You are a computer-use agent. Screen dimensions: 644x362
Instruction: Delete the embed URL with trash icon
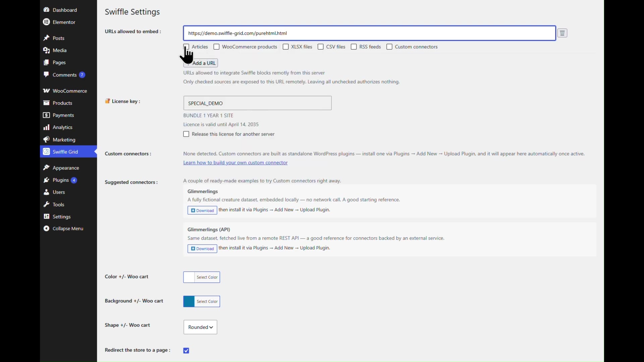[562, 33]
